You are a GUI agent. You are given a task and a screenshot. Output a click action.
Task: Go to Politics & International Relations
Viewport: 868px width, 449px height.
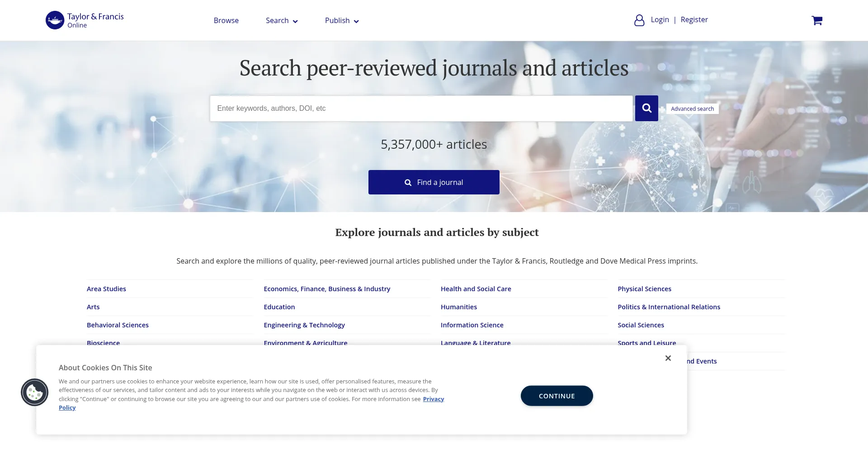(x=669, y=307)
